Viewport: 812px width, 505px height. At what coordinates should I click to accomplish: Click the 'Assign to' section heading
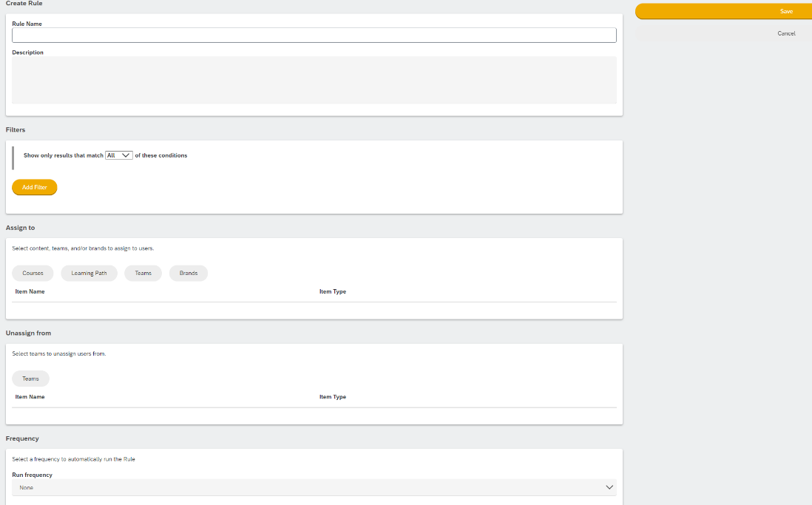pos(20,228)
